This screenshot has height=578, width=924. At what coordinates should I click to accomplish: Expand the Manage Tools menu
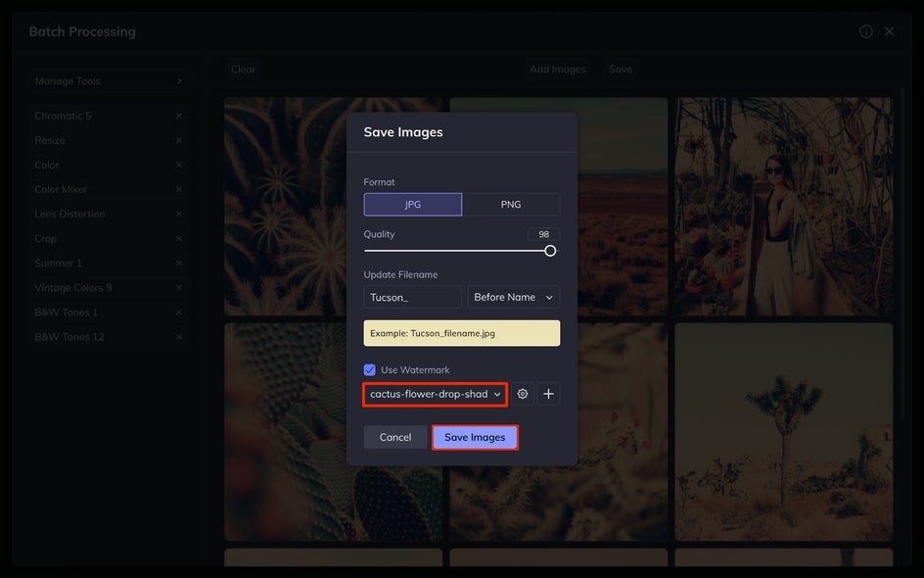109,80
